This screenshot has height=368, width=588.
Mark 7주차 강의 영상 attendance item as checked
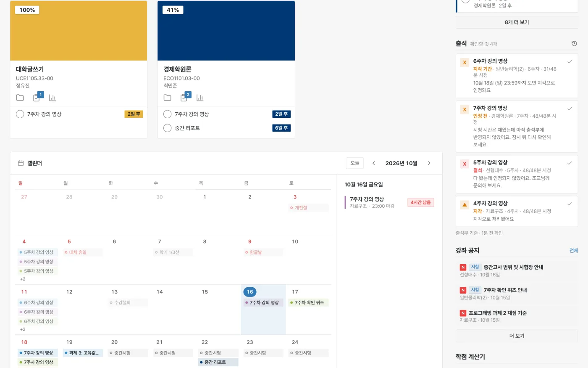click(x=570, y=109)
